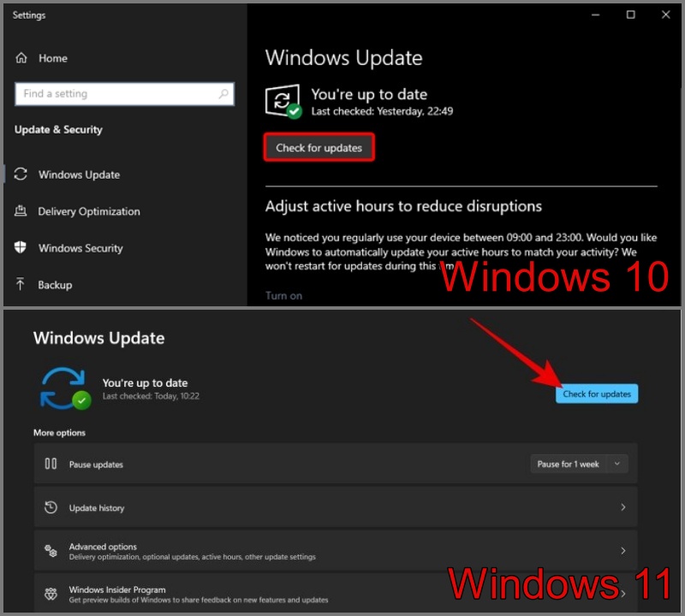
Task: Click the blue Windows 11 Check for updates button
Action: (597, 394)
